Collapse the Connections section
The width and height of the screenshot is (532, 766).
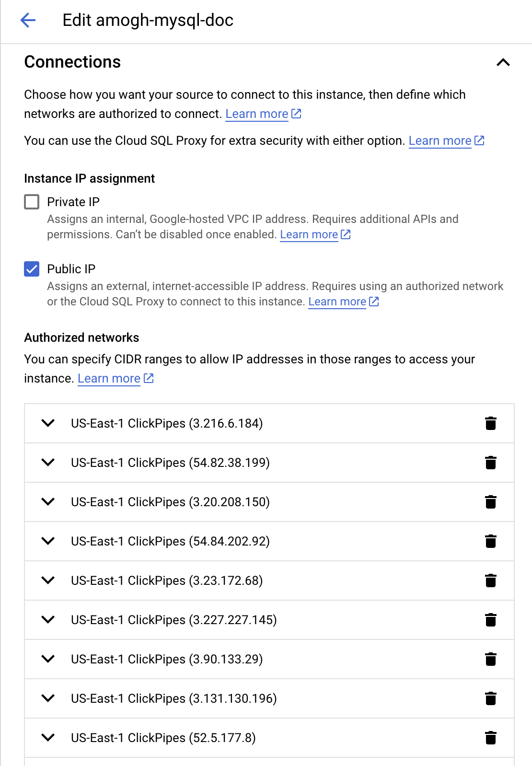tap(502, 61)
